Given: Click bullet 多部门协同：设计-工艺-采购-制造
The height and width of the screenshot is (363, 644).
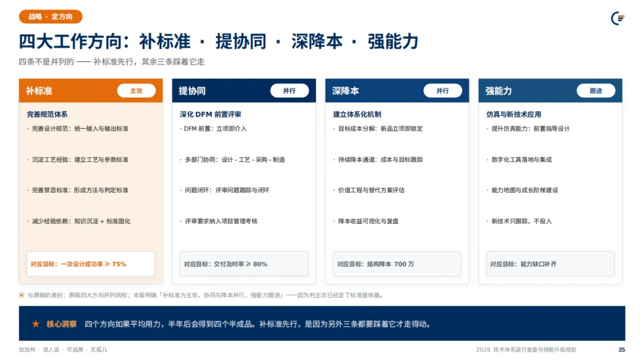Looking at the screenshot, I should [233, 159].
